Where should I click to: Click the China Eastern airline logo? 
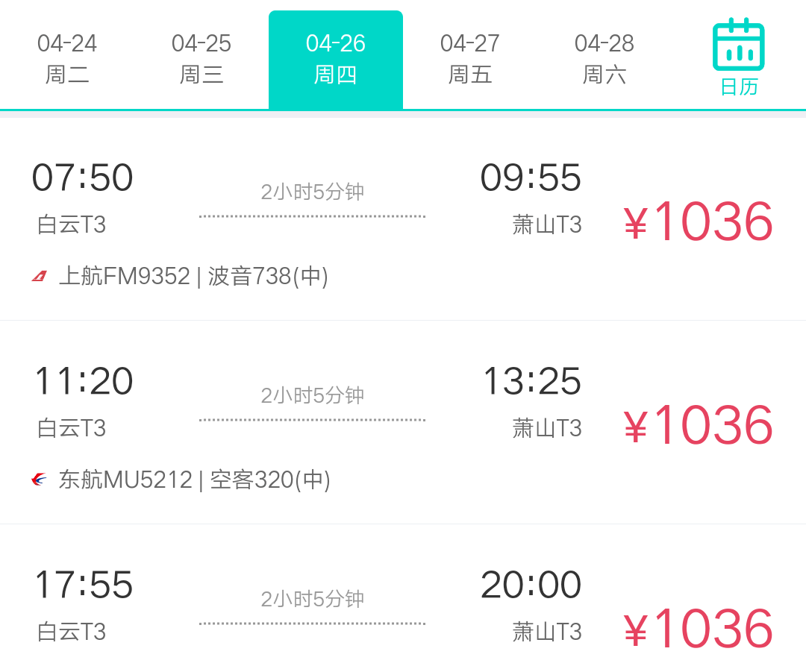coord(40,480)
